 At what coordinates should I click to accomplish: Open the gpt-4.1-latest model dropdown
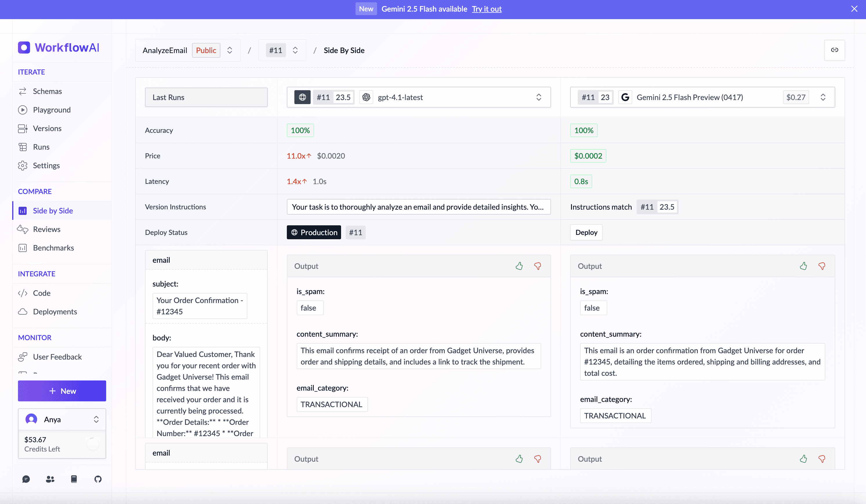pos(539,97)
